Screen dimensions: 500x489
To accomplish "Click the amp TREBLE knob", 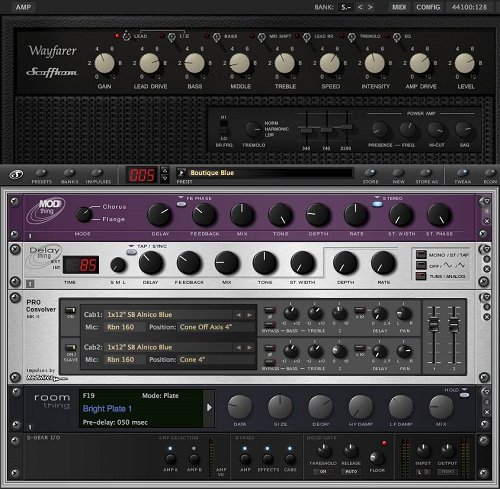I will click(285, 63).
